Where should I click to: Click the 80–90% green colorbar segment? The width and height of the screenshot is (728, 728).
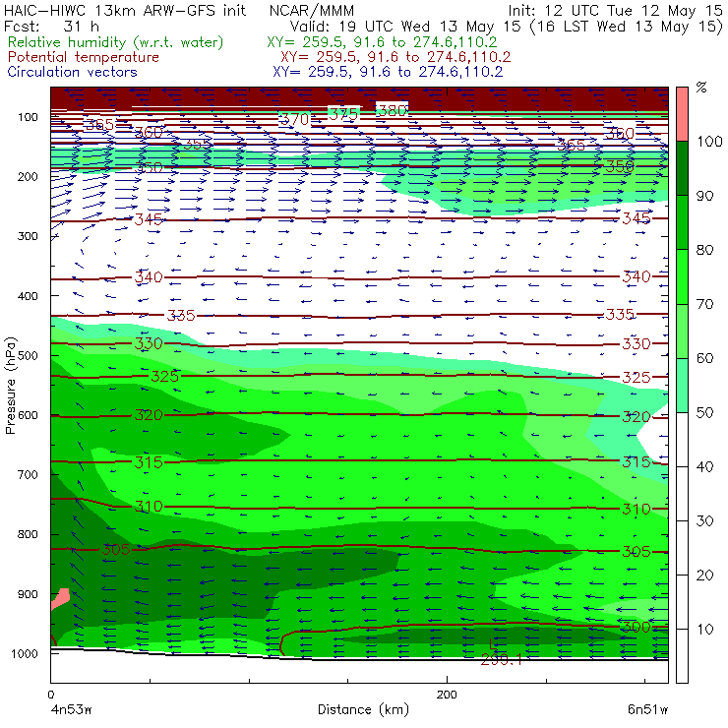682,222
